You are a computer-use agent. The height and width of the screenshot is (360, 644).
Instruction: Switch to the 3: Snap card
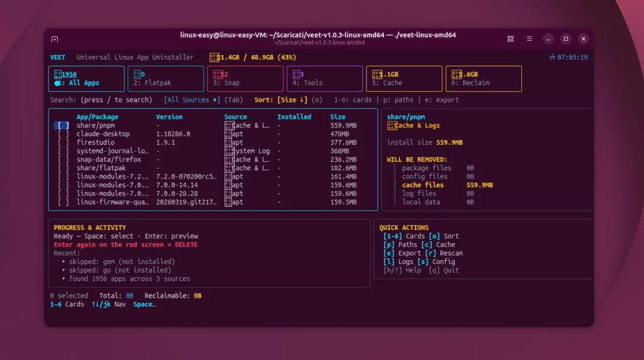pos(245,79)
